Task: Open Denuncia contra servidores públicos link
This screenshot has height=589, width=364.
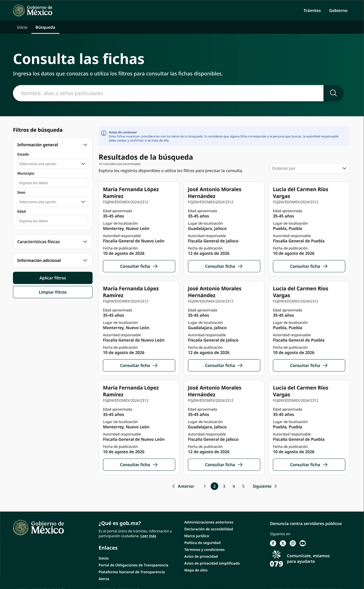Action: 306,524
